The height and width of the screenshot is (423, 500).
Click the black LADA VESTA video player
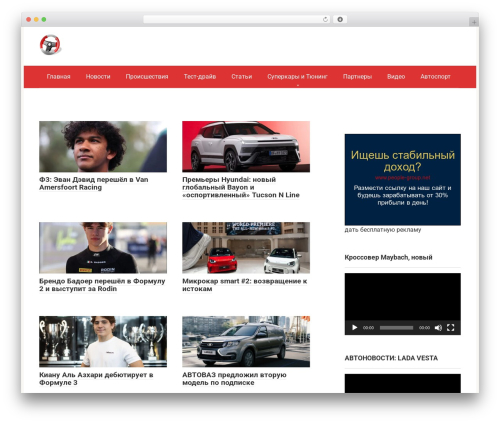(403, 383)
